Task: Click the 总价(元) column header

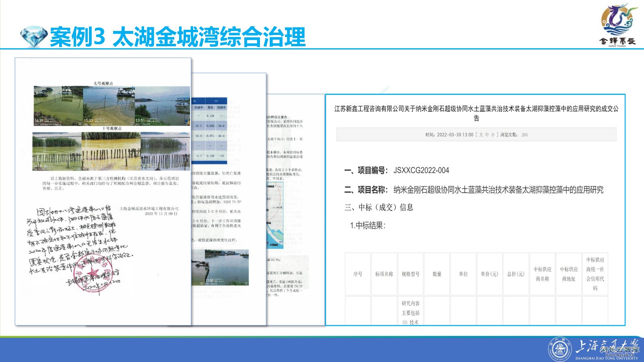Action: (x=516, y=274)
